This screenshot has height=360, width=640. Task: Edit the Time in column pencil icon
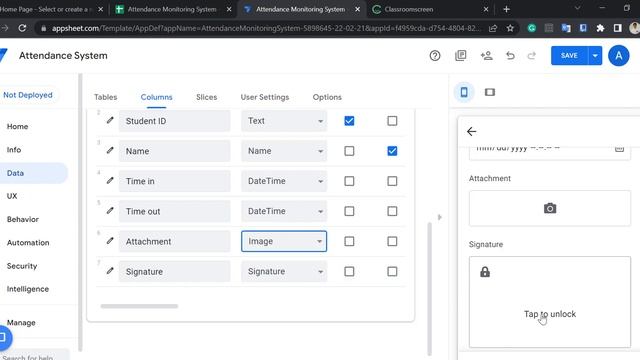pyautogui.click(x=110, y=180)
